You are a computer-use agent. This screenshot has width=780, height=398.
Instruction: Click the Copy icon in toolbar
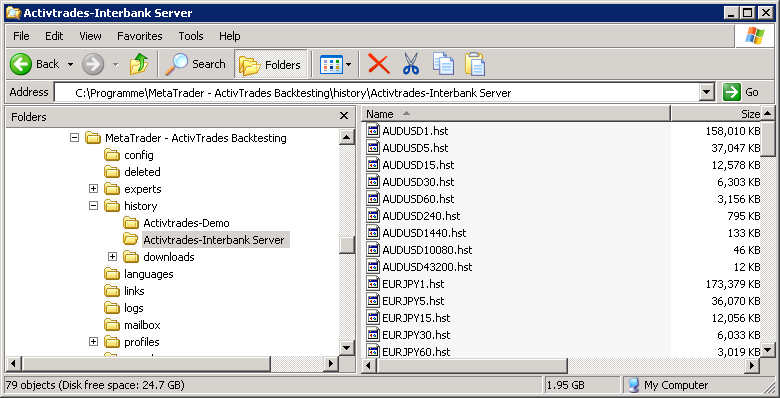pos(443,64)
